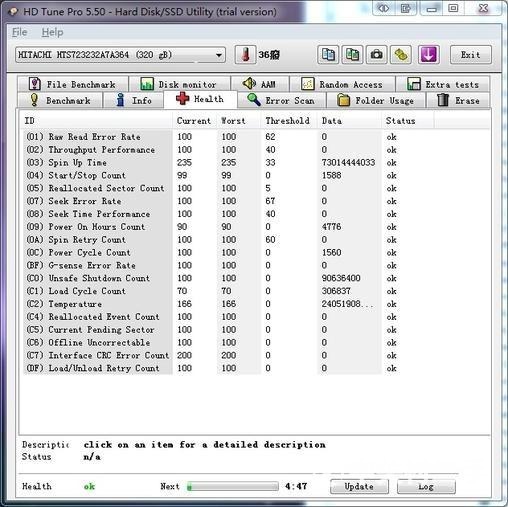Click the camera save screenshot icon
This screenshot has height=507, width=508.
(377, 55)
